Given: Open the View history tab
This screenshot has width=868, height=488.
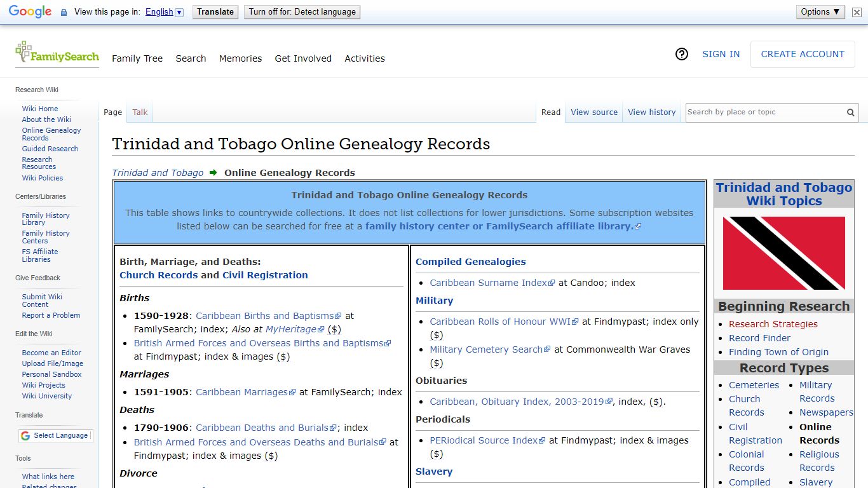Looking at the screenshot, I should coord(652,112).
